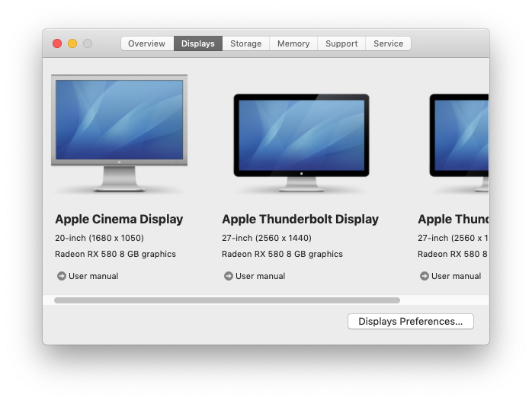Open the Storage tab
This screenshot has height=401, width=532.
[246, 43]
